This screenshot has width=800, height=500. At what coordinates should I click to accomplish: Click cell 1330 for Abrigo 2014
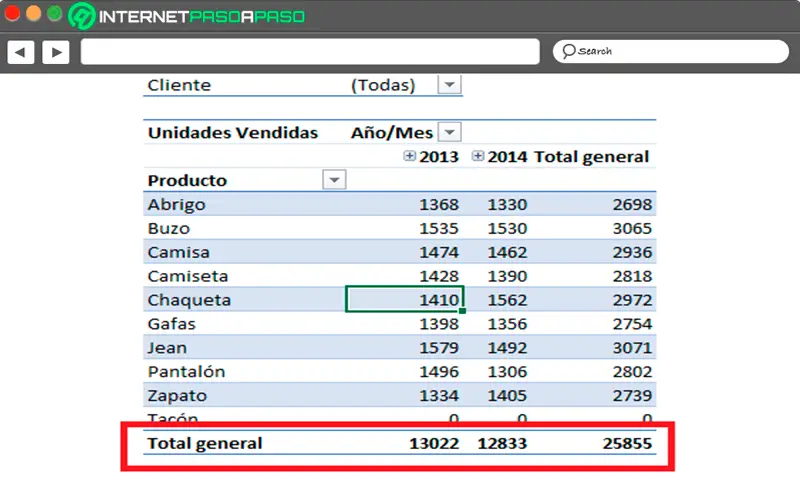pyautogui.click(x=507, y=205)
